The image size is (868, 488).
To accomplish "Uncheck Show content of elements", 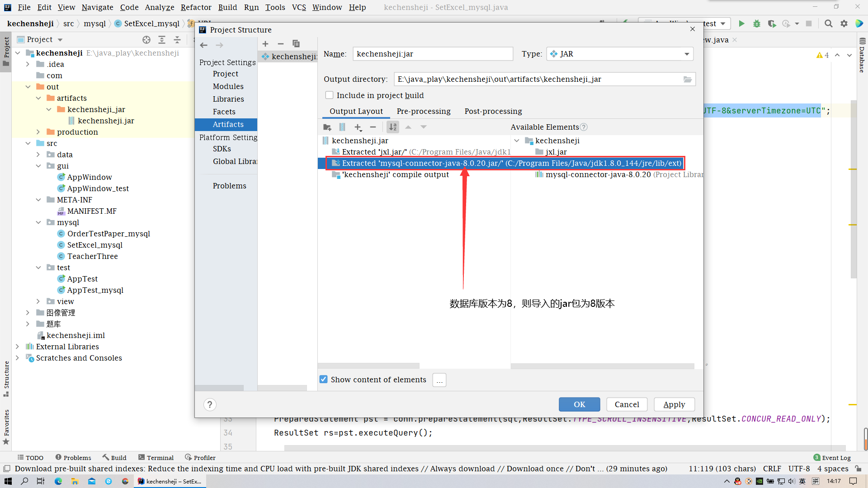I will point(324,380).
